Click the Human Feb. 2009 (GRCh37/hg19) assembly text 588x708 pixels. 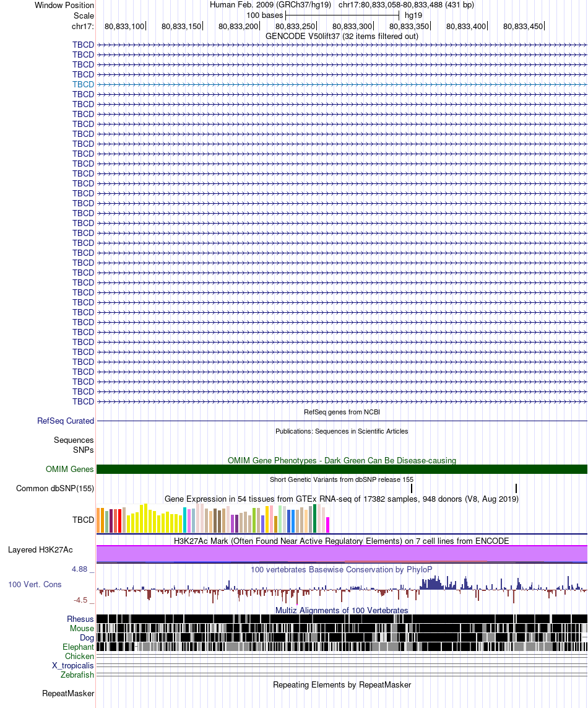(x=270, y=5)
